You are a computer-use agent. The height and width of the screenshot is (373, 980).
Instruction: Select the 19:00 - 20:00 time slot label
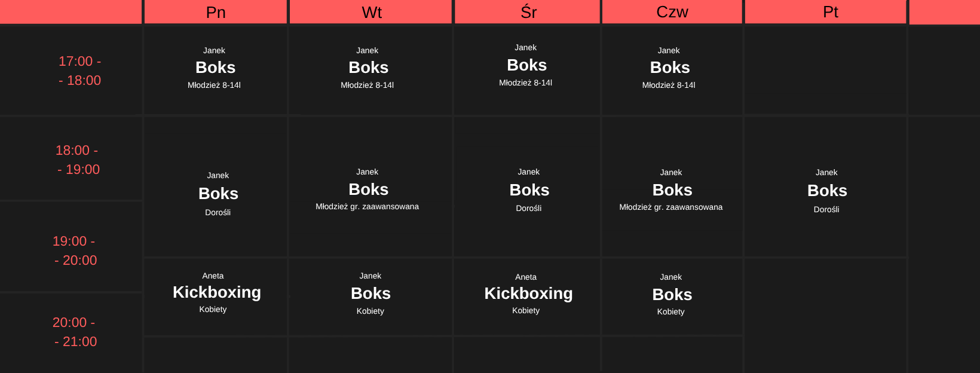75,250
